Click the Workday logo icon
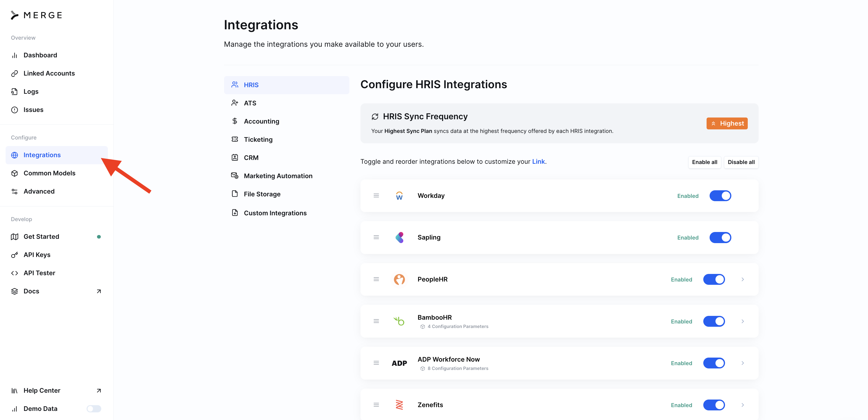Viewport: 868px width, 420px height. [x=399, y=196]
